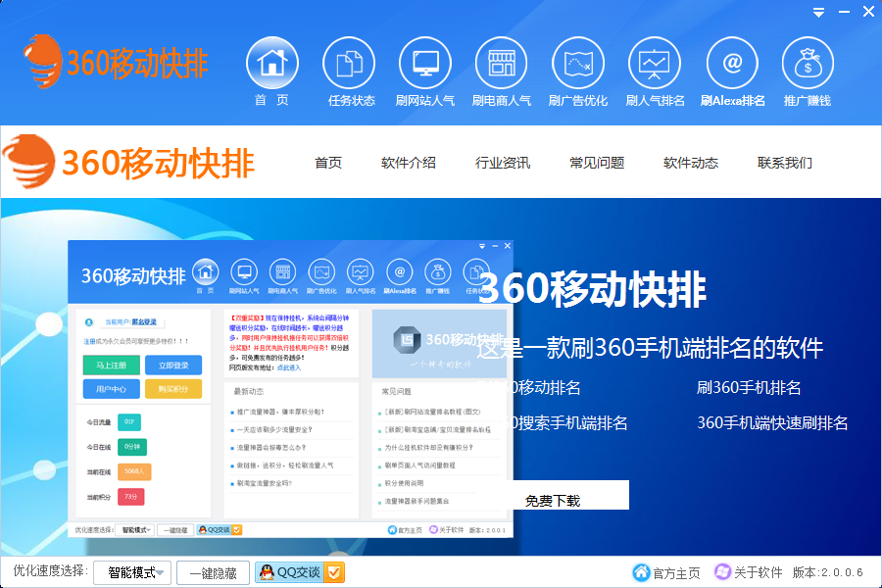Viewport: 882px width, 588px height.
Task: Close the 360移动快排 window
Action: pos(868,12)
